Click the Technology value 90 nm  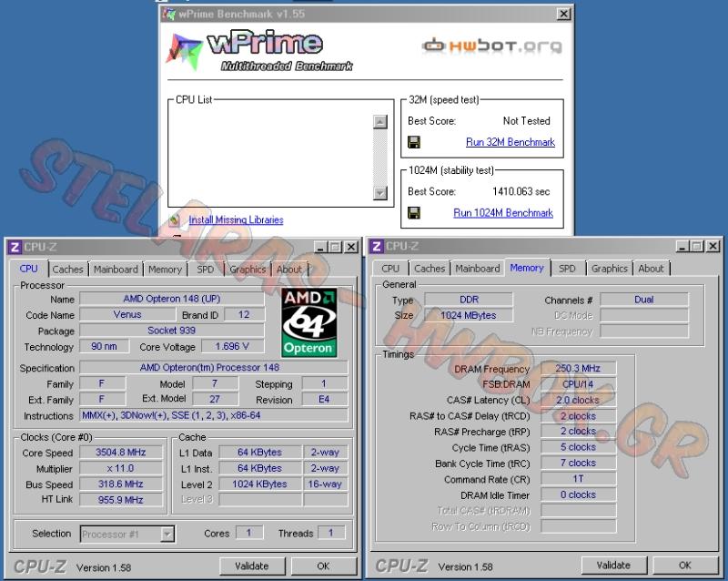click(x=104, y=346)
